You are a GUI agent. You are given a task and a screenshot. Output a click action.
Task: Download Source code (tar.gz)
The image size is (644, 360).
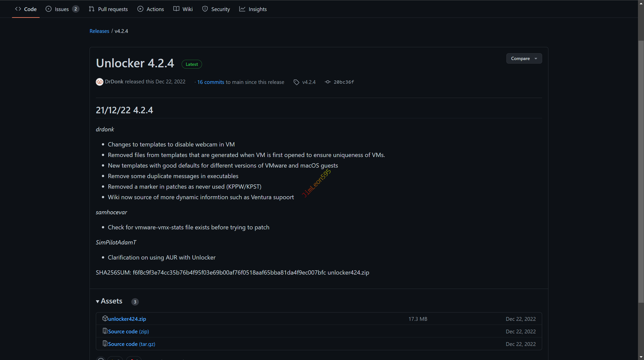coord(132,344)
